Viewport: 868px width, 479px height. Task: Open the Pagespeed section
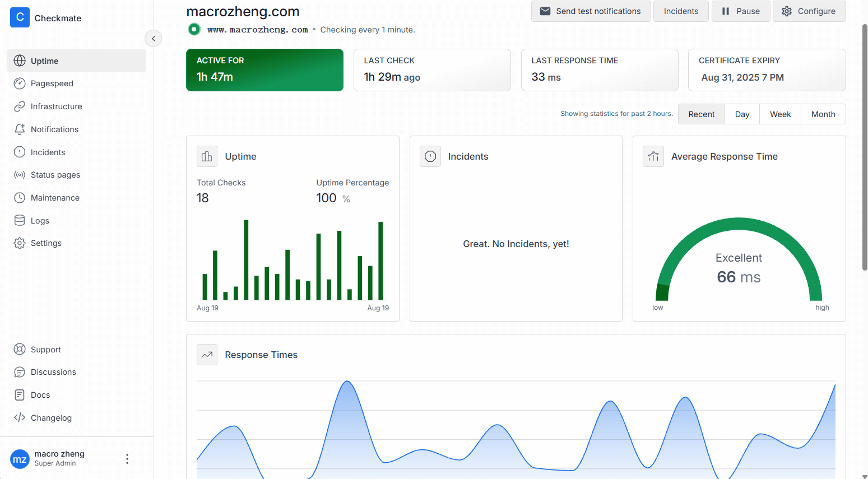coord(52,83)
